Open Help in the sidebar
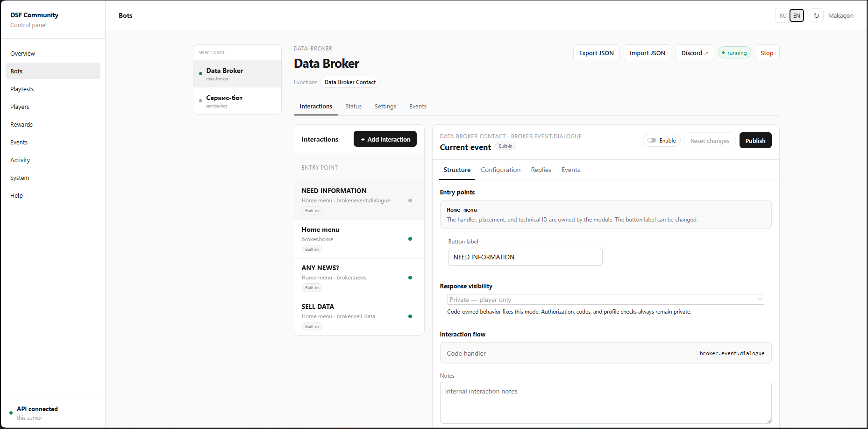Screen dimensions: 868x429 click(53, 195)
